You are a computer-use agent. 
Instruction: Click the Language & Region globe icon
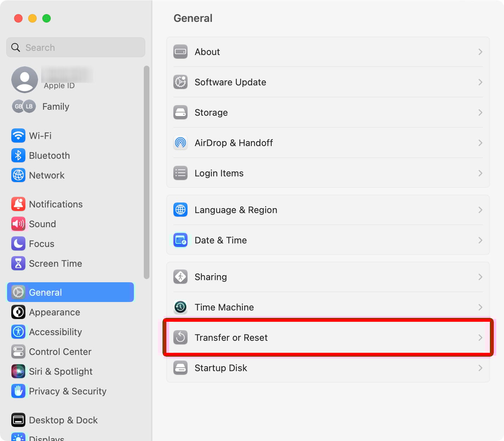[180, 210]
